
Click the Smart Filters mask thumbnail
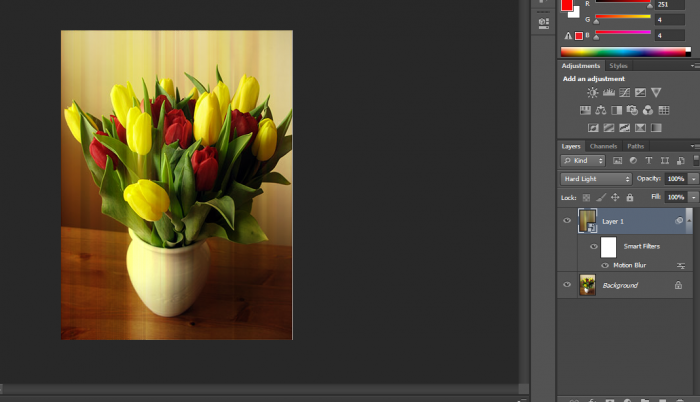point(608,247)
